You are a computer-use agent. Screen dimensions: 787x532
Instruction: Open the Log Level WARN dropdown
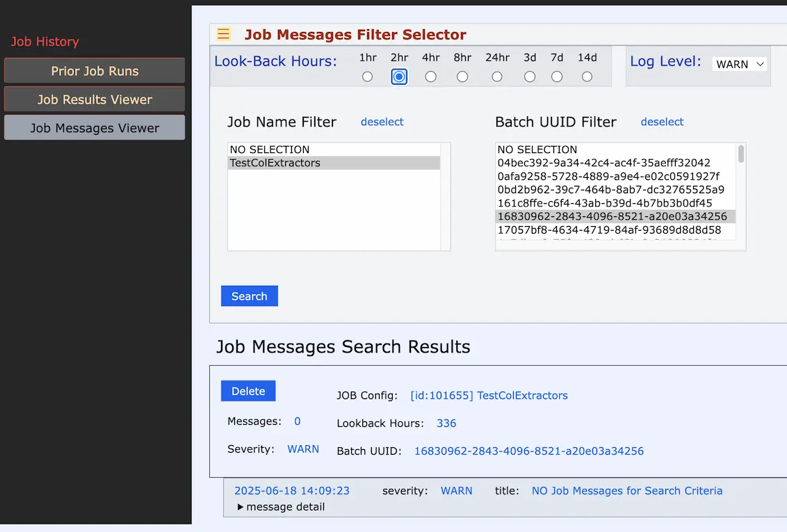point(740,64)
